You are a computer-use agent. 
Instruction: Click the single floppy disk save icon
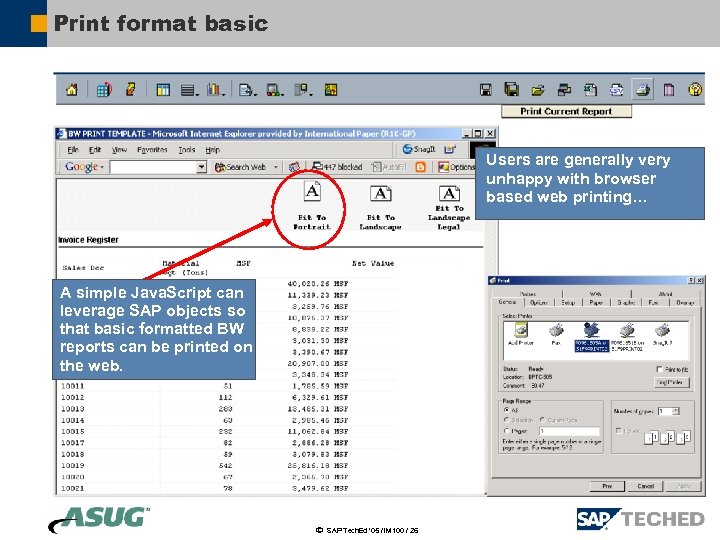[x=485, y=90]
